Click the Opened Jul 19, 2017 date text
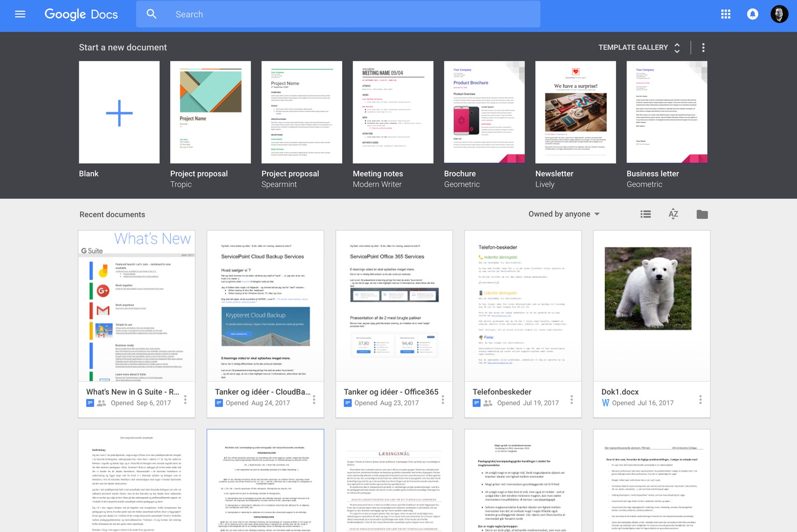 (528, 403)
